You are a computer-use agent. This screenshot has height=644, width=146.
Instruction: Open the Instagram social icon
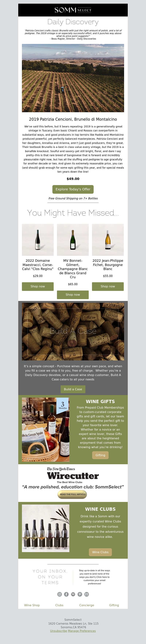pos(59,594)
